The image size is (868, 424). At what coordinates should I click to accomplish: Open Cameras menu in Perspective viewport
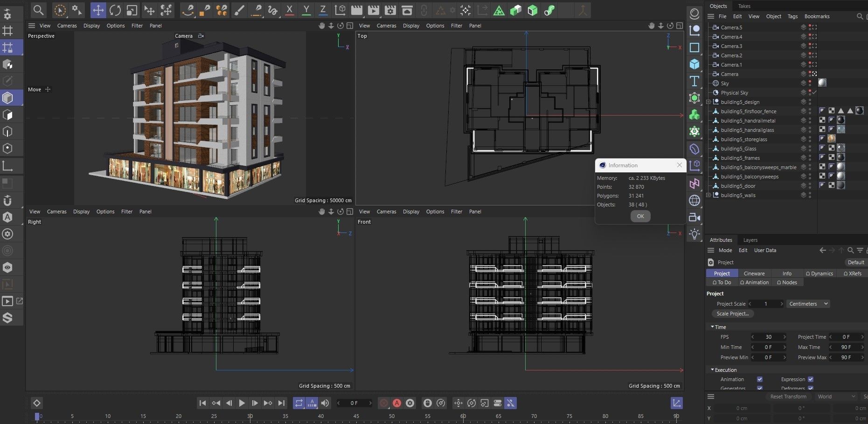pos(67,26)
